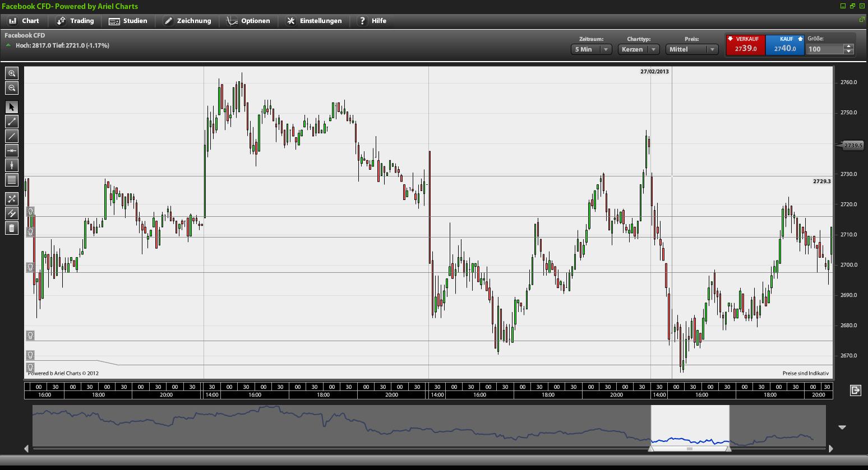
Task: Click the 2670.0 price axis label
Action: pyautogui.click(x=848, y=356)
